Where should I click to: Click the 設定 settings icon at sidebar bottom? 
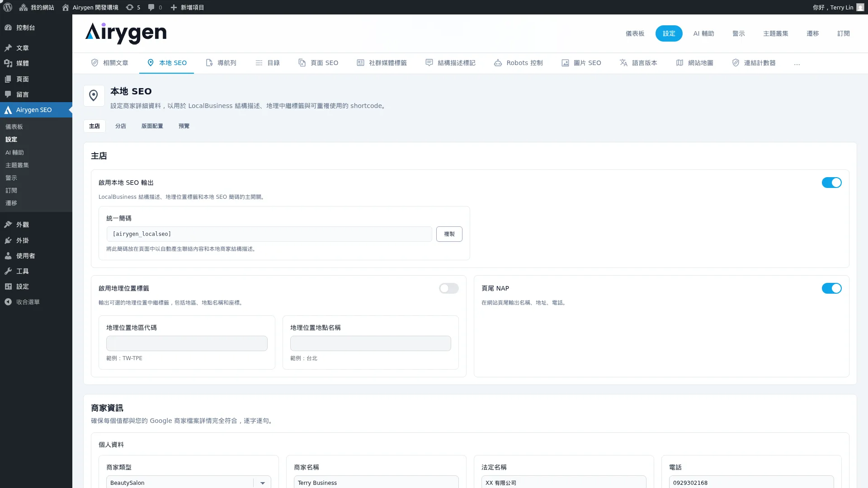(x=8, y=286)
